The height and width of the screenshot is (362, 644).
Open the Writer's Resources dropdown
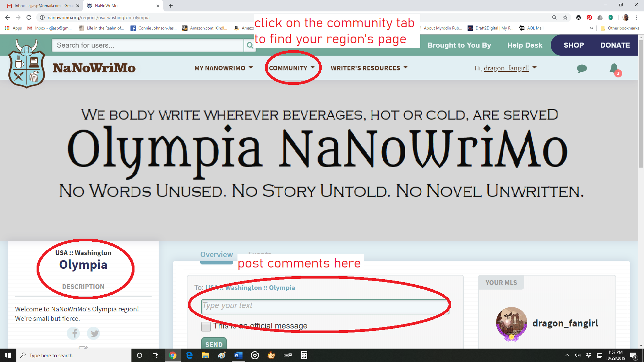(369, 68)
